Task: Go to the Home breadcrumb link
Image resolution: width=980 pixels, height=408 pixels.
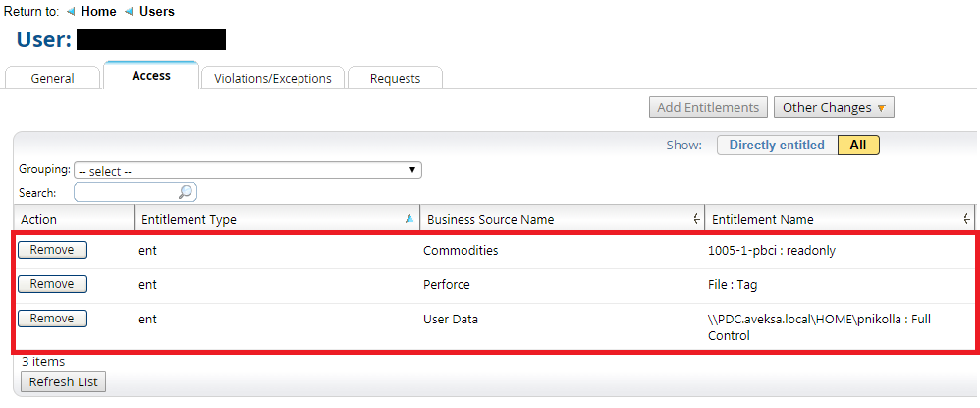Action: click(98, 12)
